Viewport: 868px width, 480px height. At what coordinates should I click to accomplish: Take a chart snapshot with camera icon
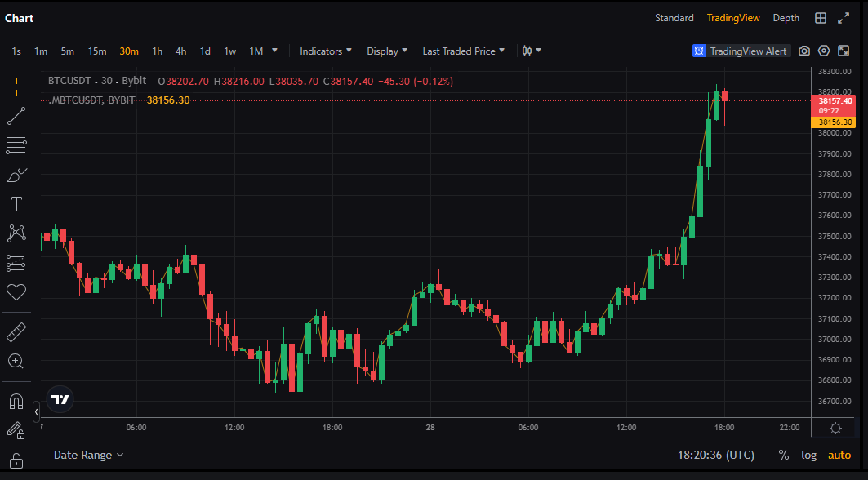pyautogui.click(x=804, y=51)
